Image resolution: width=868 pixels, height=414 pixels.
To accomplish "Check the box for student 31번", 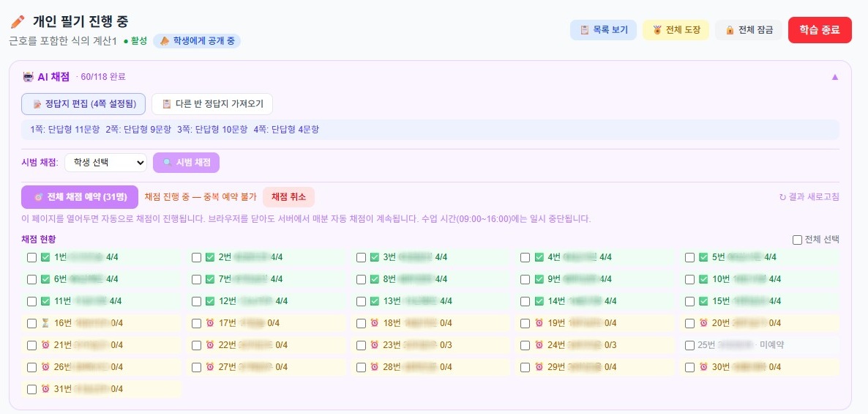I will tap(32, 389).
